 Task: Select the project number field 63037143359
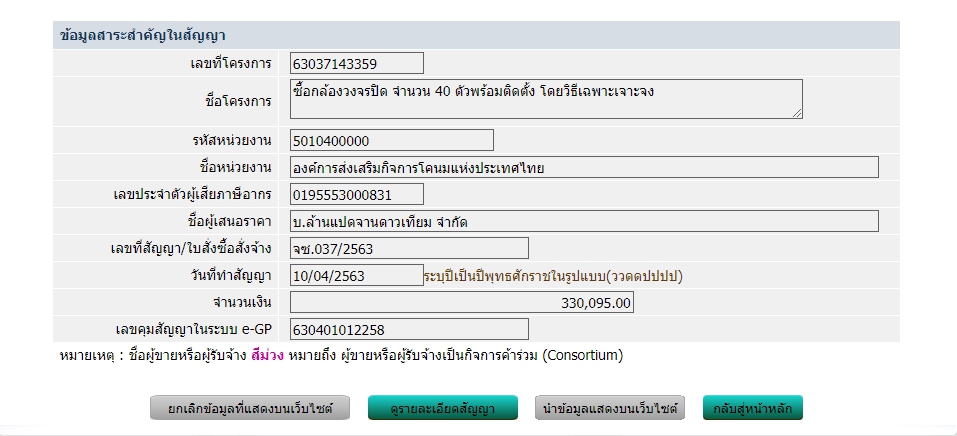[356, 63]
